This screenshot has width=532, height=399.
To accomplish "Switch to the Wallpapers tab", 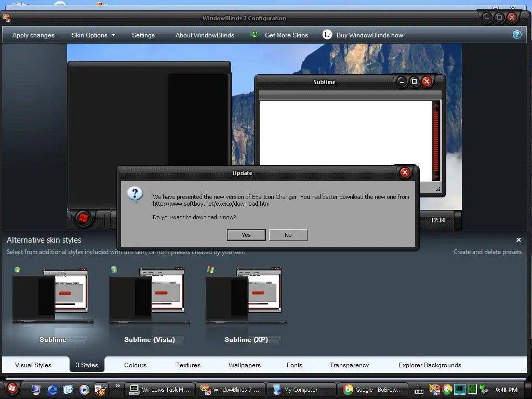I will pos(244,365).
